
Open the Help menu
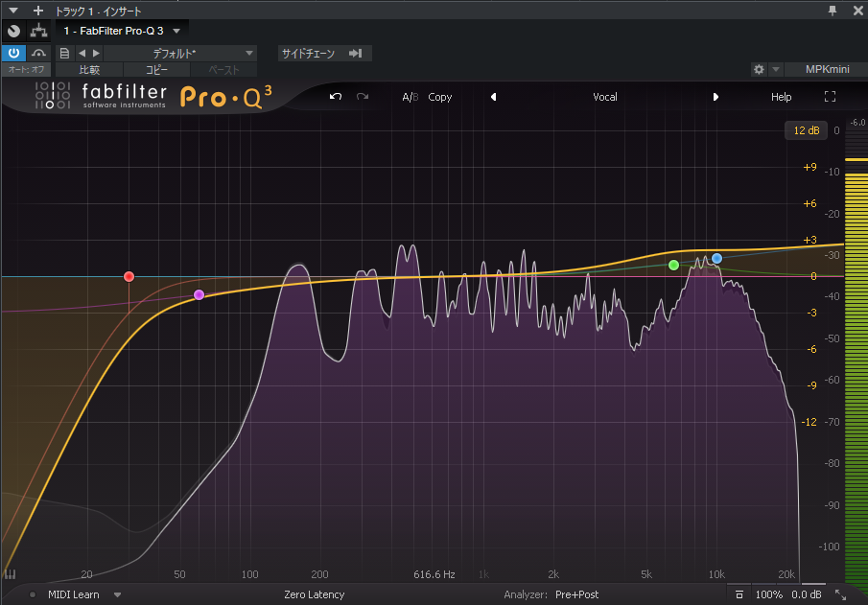(x=781, y=97)
